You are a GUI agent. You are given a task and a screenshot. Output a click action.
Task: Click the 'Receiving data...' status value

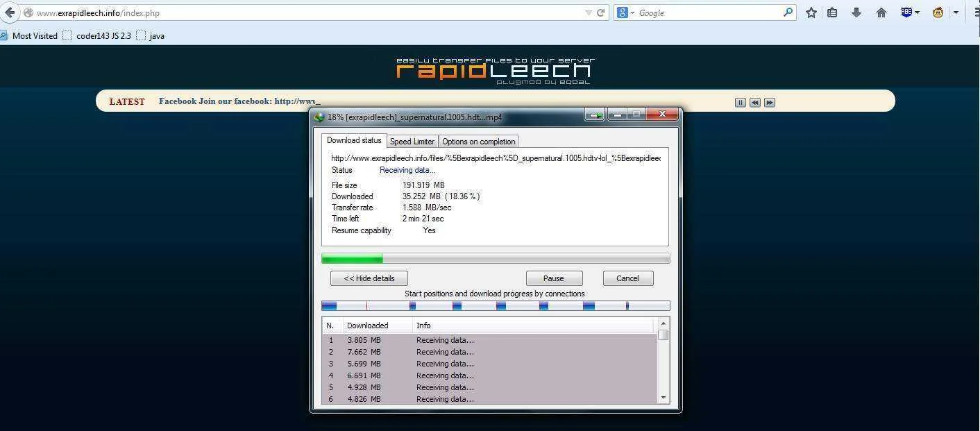[407, 170]
